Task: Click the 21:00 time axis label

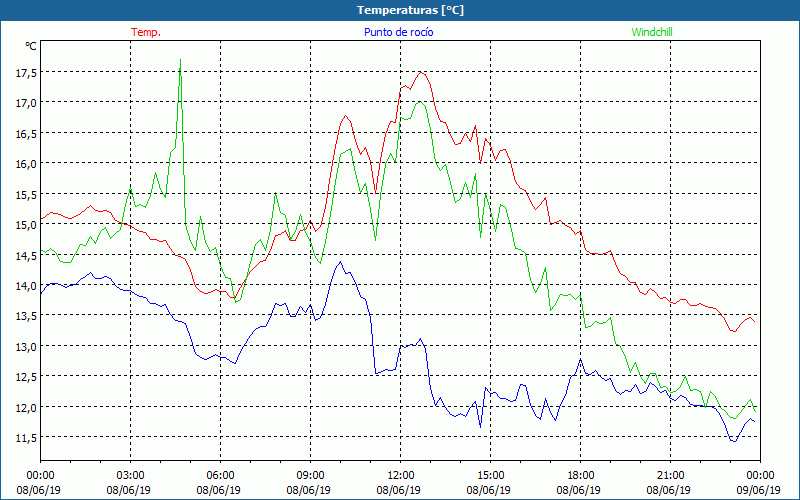Action: click(670, 475)
